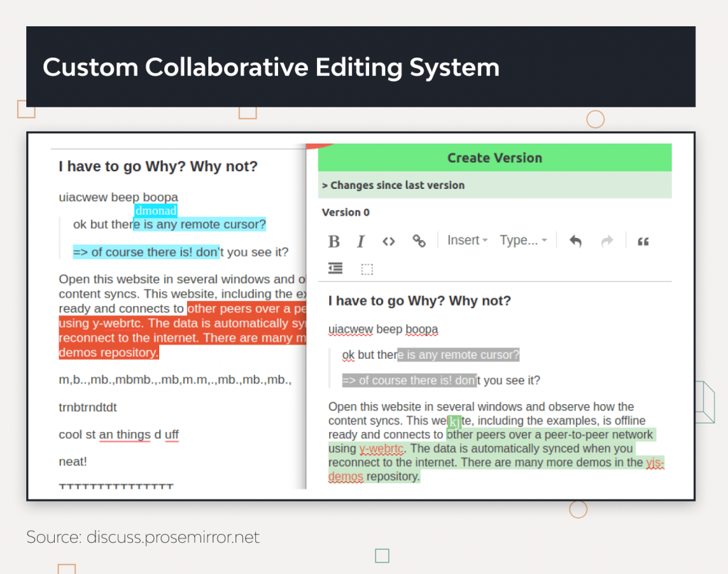This screenshot has width=728, height=574.
Task: Click the lift-out-of-list icon
Action: [x=334, y=269]
